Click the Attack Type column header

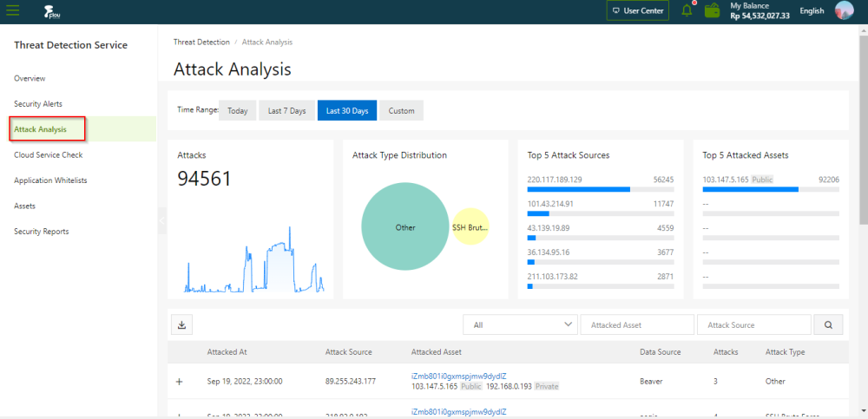(785, 352)
